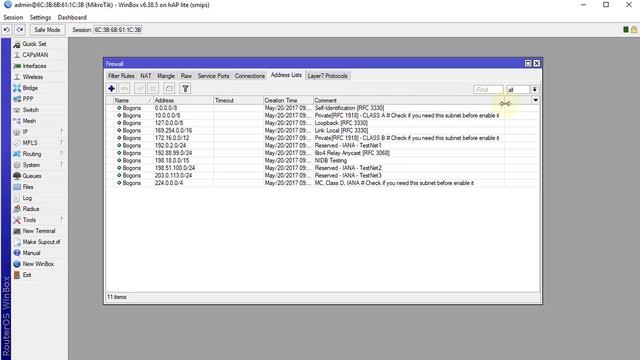The height and width of the screenshot is (360, 640).
Task: Select the row with address 224.0.0.0/4
Action: point(322,183)
